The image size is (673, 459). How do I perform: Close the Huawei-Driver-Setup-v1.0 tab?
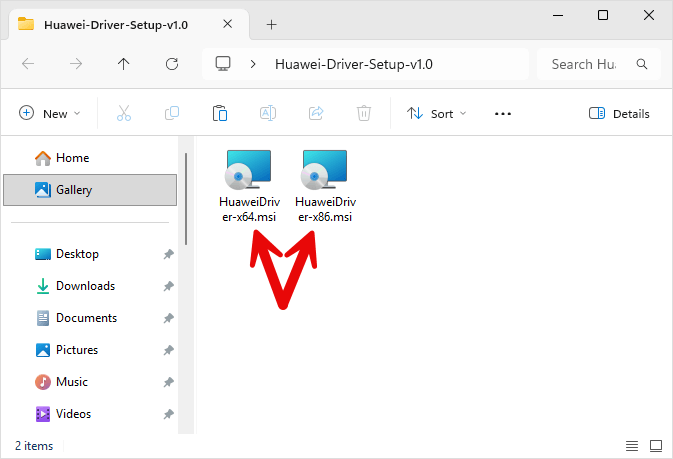(x=227, y=24)
